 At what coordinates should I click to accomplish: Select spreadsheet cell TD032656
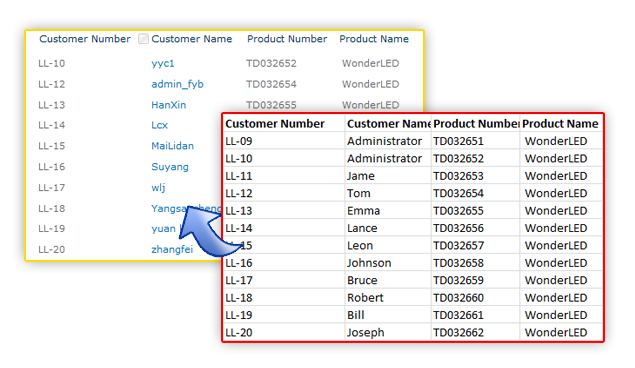coord(475,228)
